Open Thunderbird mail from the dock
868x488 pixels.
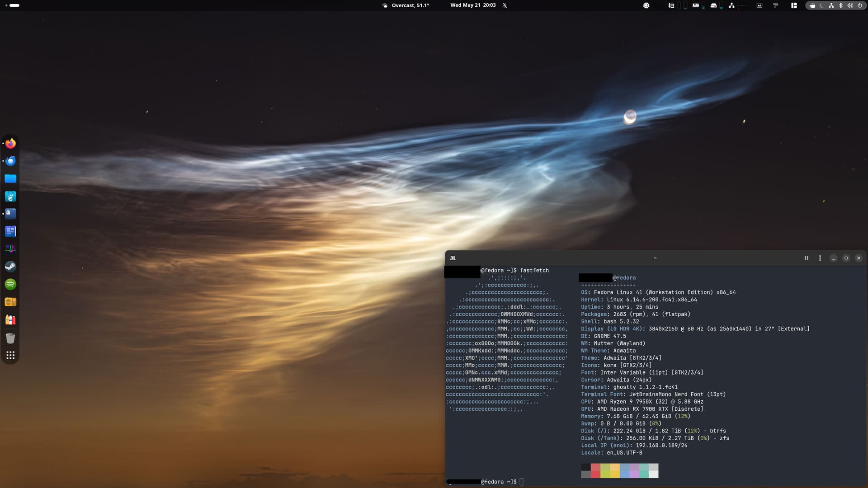click(x=10, y=161)
